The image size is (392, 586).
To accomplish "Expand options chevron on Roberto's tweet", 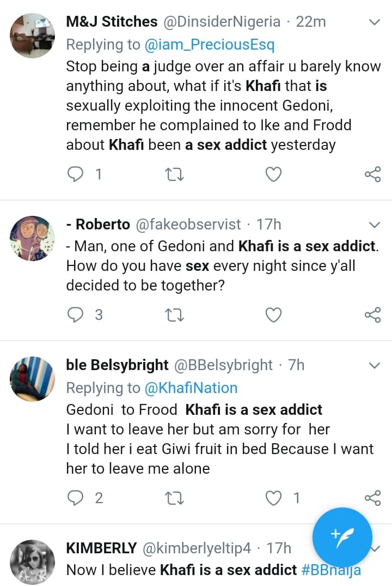I will click(x=375, y=225).
